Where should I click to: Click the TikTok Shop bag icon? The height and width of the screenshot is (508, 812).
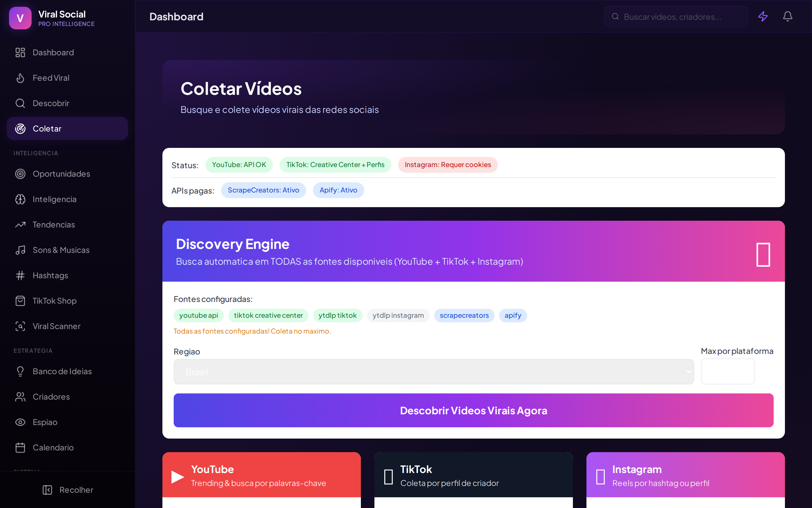pos(20,301)
